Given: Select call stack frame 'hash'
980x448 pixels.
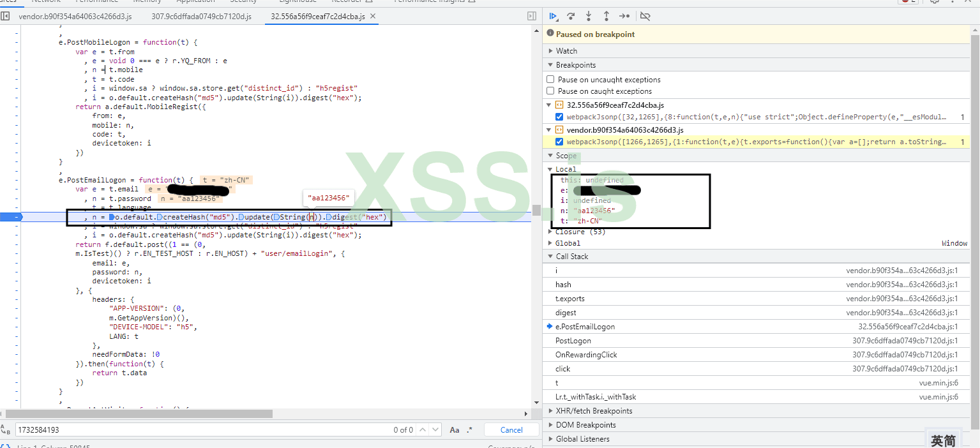Looking at the screenshot, I should [x=757, y=285].
